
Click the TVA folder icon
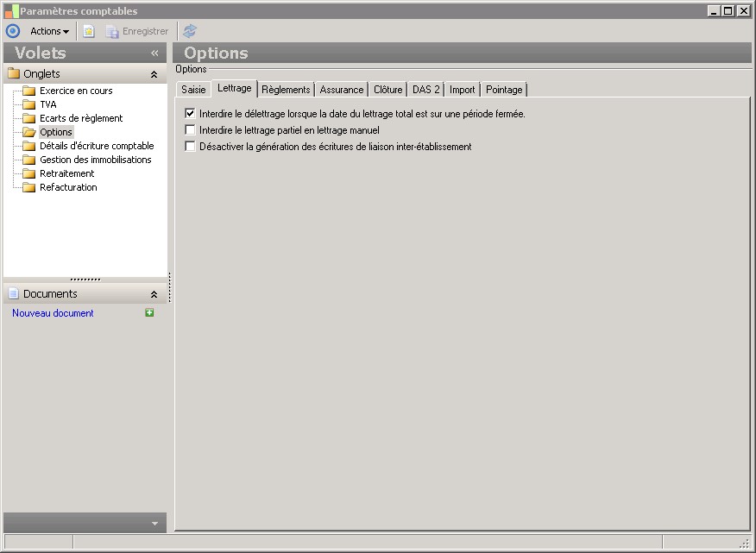pos(29,104)
